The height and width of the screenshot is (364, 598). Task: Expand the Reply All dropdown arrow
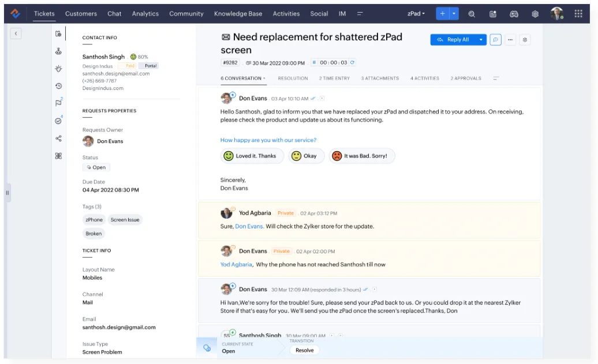481,40
